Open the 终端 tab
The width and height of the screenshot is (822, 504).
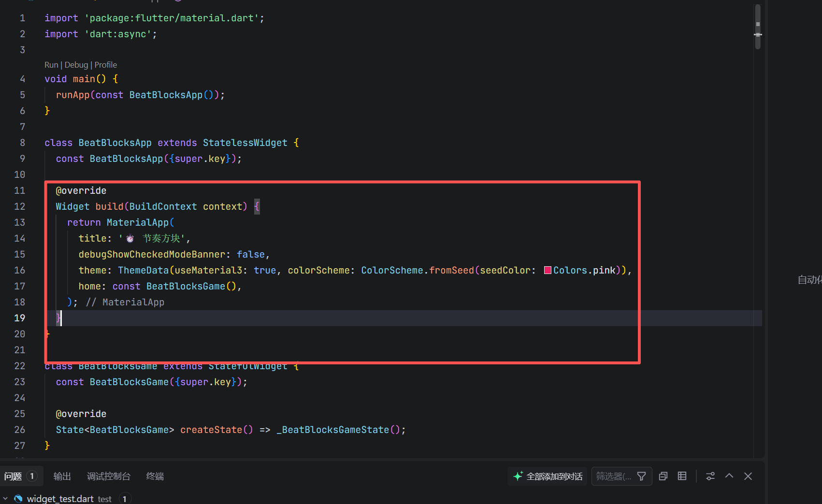(x=155, y=476)
